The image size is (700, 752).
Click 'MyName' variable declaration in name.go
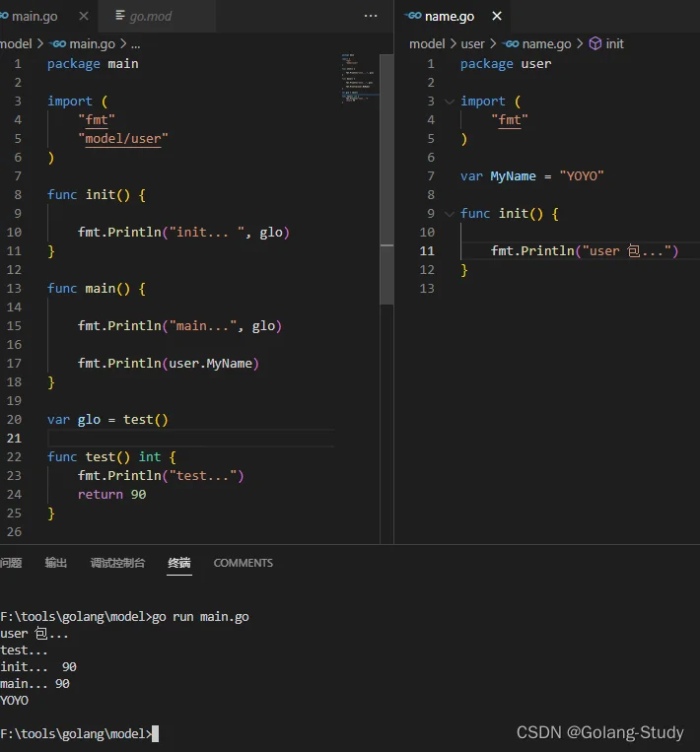pos(513,176)
